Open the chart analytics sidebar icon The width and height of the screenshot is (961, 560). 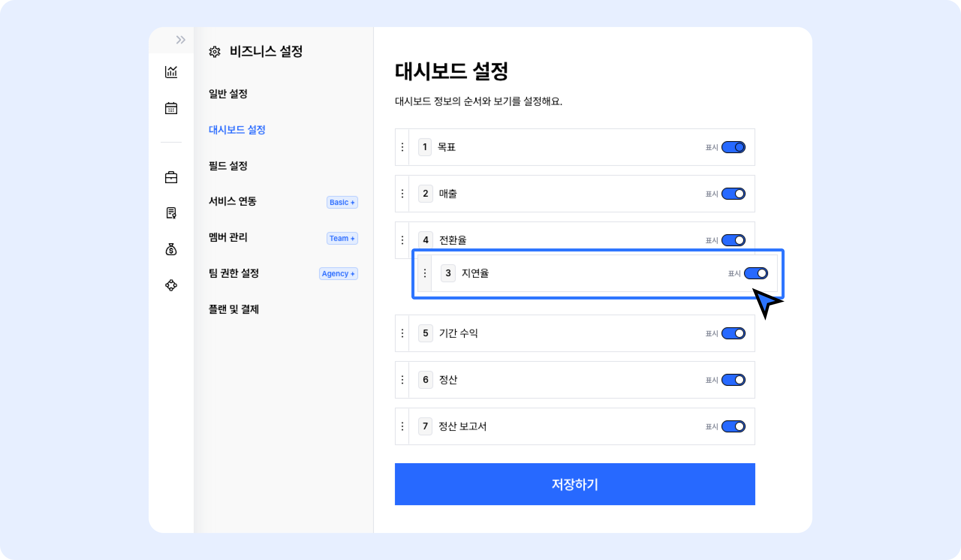click(171, 72)
